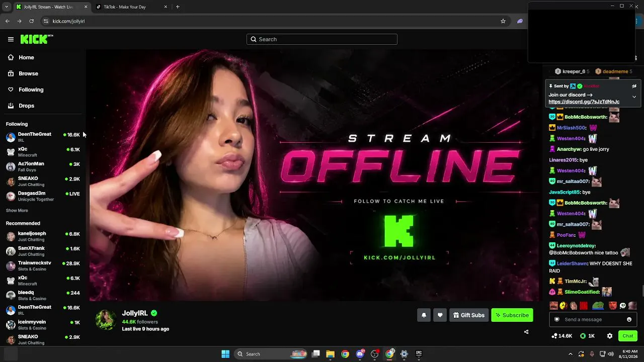
Task: Click LeiderShawn username in chat
Action: point(572,263)
